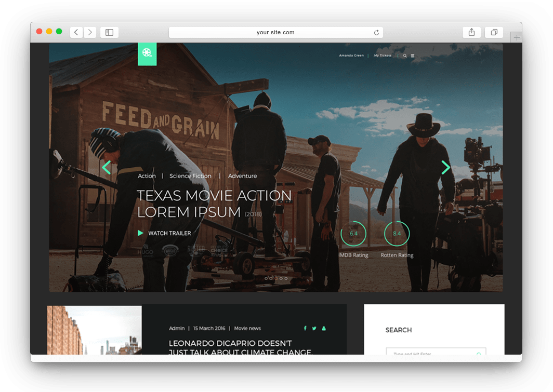The image size is (553, 392).
Task: Click the user icon beside Twitter
Action: pyautogui.click(x=324, y=328)
